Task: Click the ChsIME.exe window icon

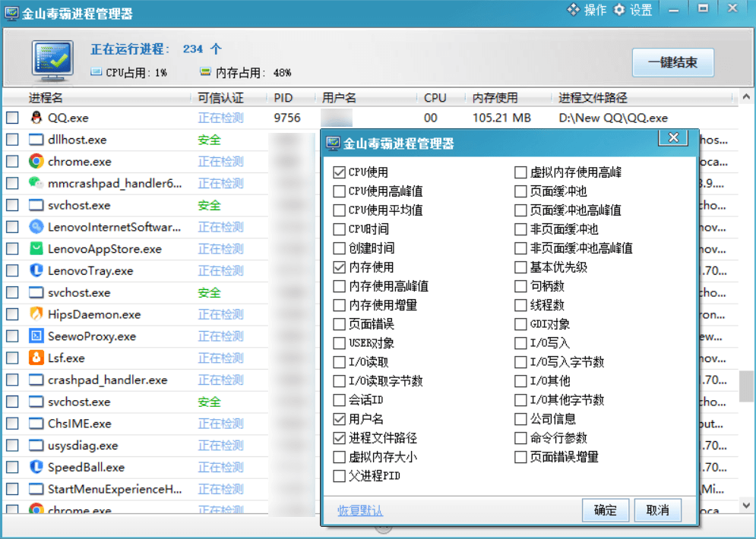Action: pos(36,424)
